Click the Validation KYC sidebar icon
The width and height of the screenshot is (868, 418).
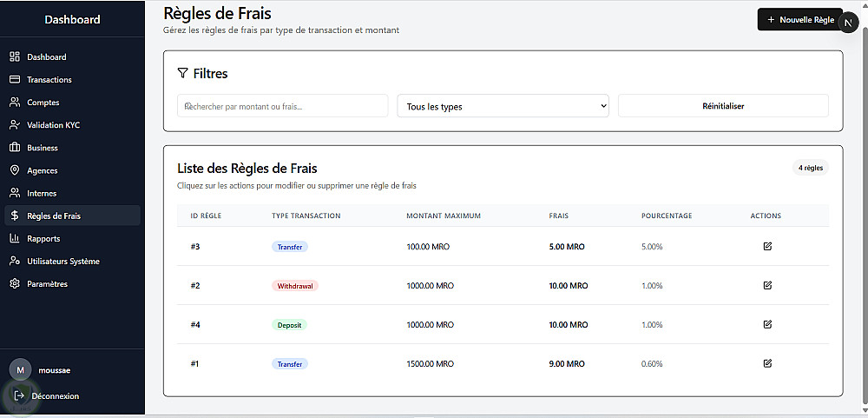[15, 125]
